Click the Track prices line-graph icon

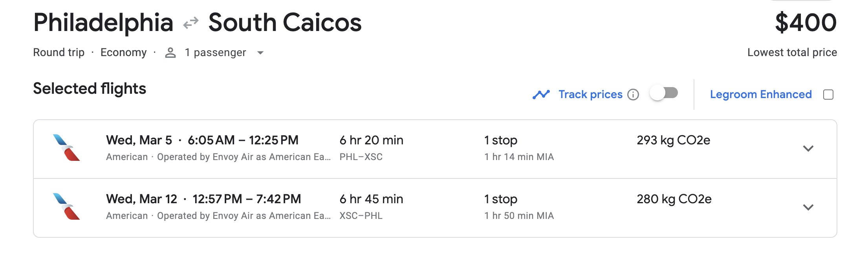pyautogui.click(x=543, y=94)
